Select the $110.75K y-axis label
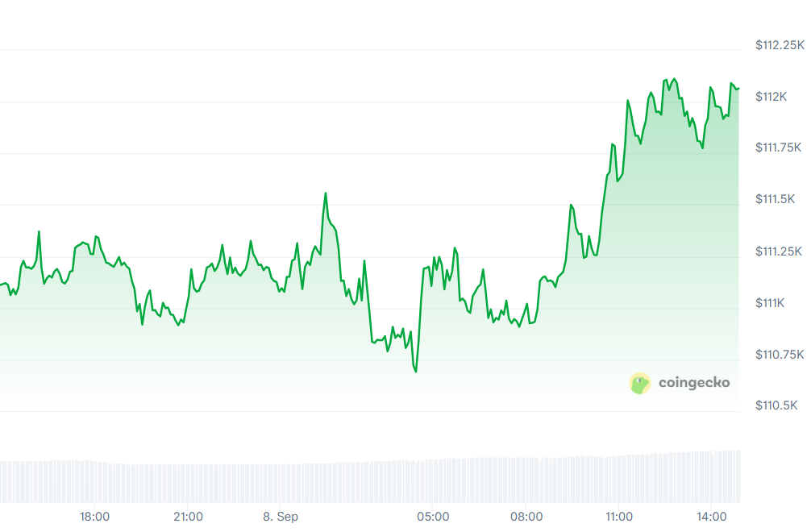The width and height of the screenshot is (811, 532). pos(780,354)
